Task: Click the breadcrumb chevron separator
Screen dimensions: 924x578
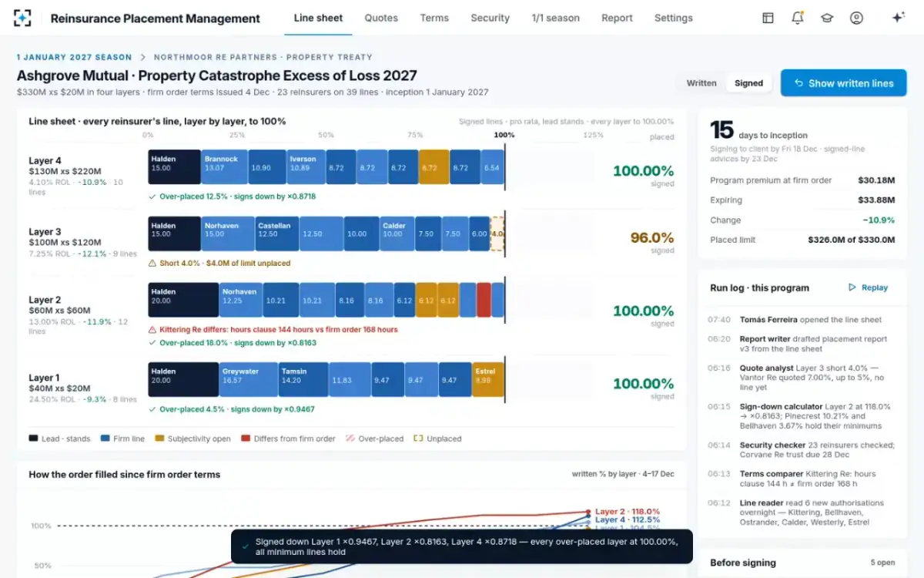Action: (142, 57)
